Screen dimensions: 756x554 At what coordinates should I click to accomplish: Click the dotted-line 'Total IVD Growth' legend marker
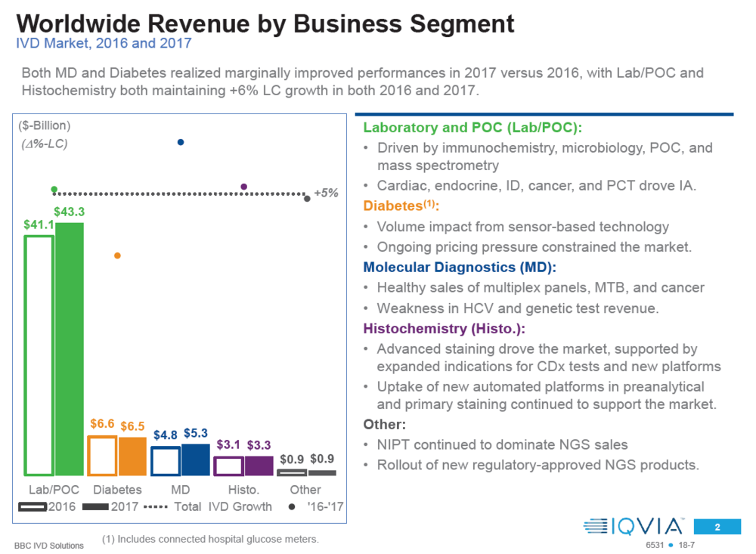(x=156, y=506)
